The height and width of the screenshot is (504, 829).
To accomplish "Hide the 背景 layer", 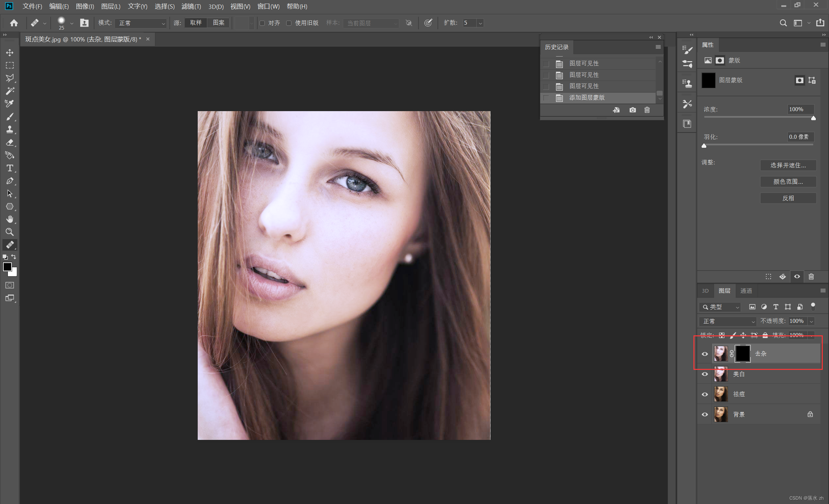I will [x=705, y=414].
